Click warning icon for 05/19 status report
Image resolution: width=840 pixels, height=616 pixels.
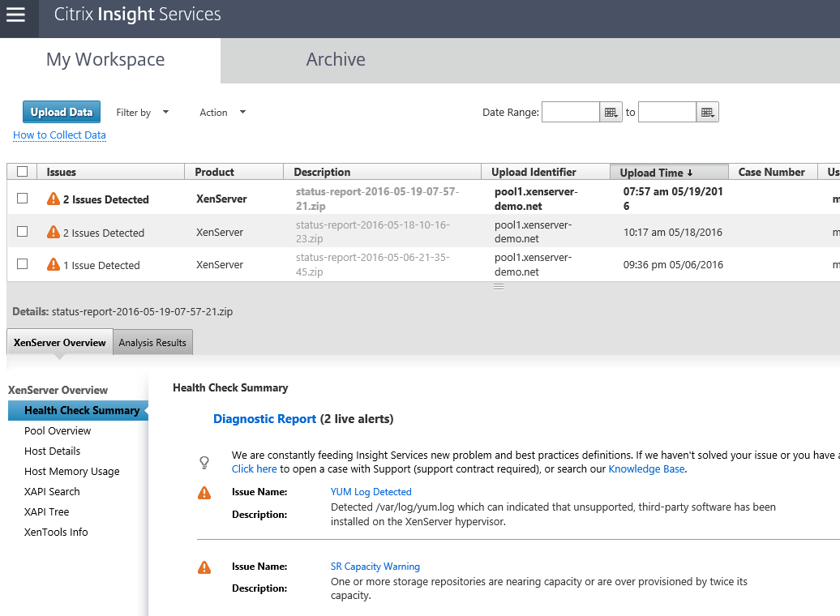tap(54, 199)
